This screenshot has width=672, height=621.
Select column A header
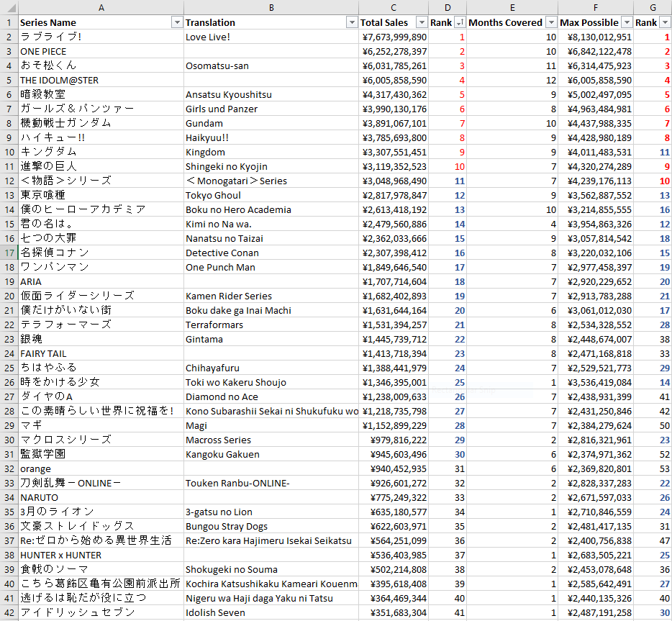click(x=101, y=7)
